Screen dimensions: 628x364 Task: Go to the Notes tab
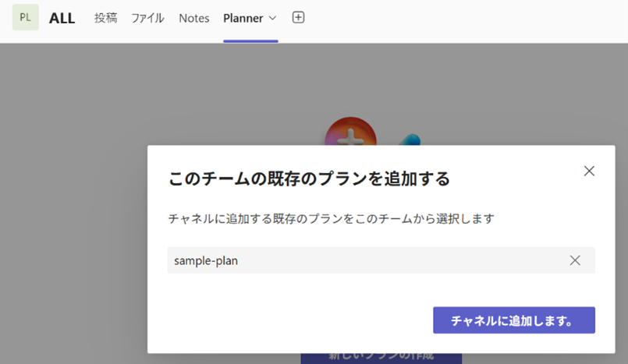click(193, 18)
